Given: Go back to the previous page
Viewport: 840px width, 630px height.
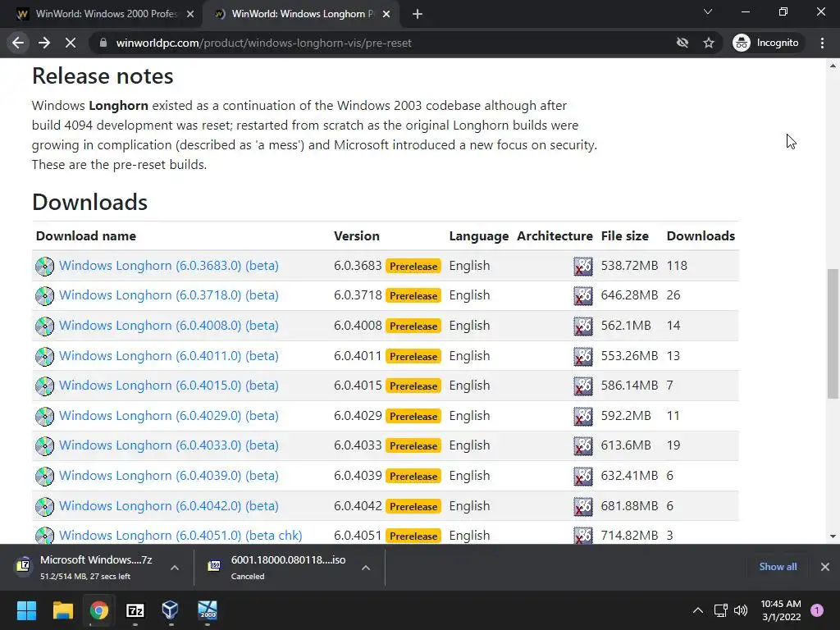Looking at the screenshot, I should click(x=18, y=43).
